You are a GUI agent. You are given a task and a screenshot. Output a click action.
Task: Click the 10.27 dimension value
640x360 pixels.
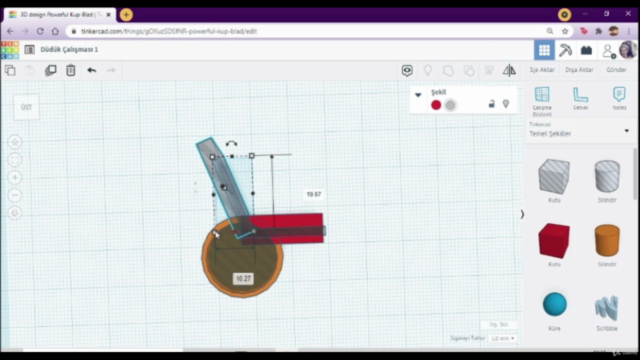point(243,279)
